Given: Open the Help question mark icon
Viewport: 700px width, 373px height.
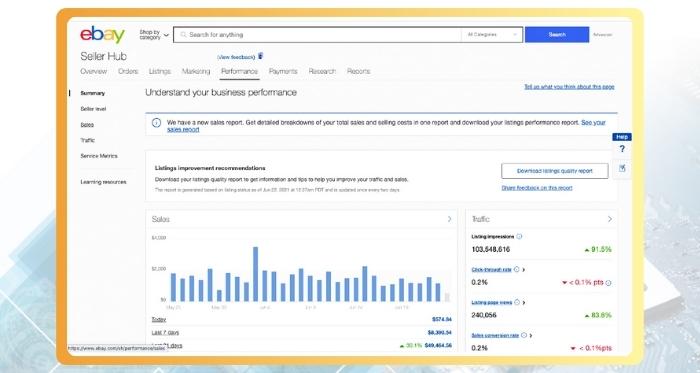Looking at the screenshot, I should (622, 149).
